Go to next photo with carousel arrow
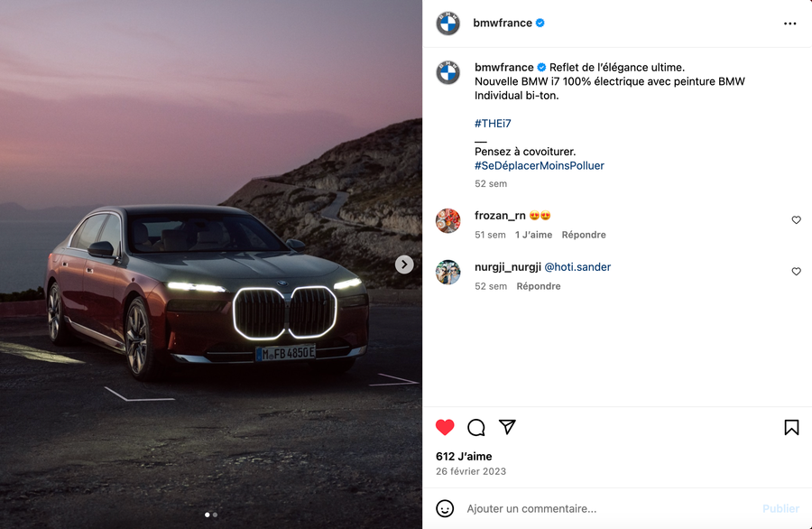Viewport: 812px width, 529px height. tap(404, 264)
